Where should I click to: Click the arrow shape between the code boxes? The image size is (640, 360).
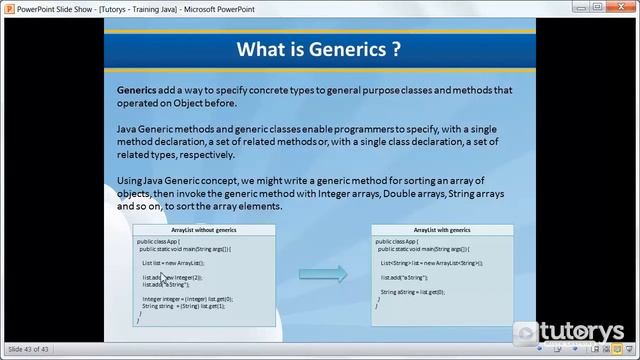tap(323, 274)
